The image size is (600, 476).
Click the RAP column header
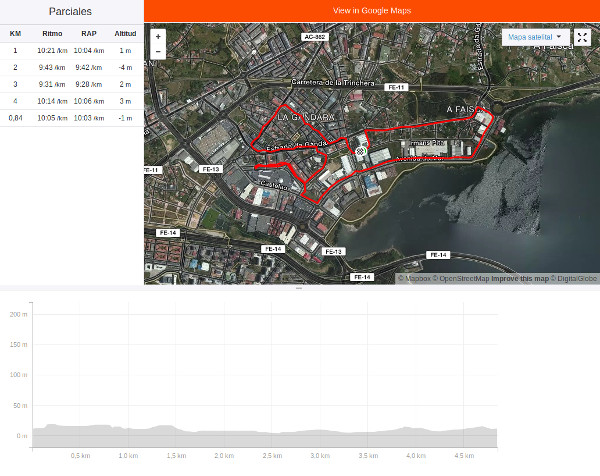[89, 32]
